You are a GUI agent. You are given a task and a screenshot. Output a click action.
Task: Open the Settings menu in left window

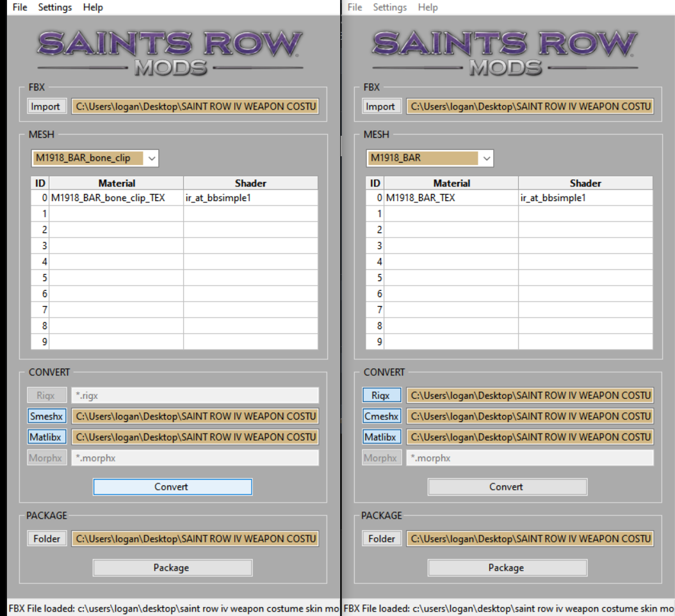54,7
